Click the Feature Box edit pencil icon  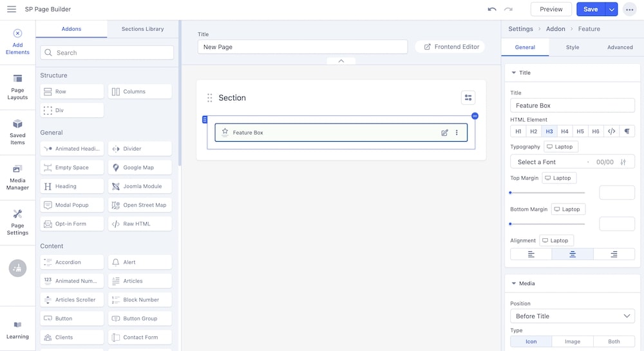[444, 133]
